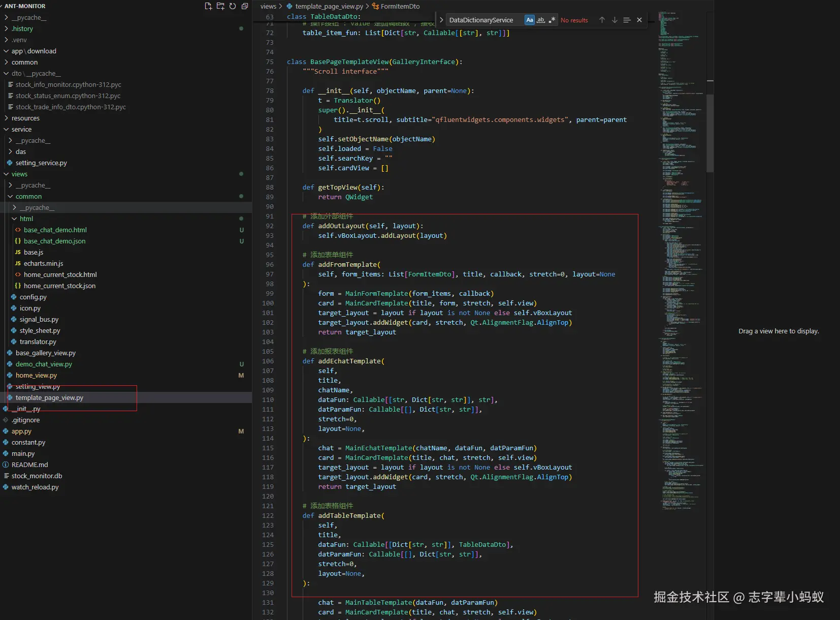Click template_page_view.py in the breadcrumb
This screenshot has width=840, height=620.
(329, 6)
